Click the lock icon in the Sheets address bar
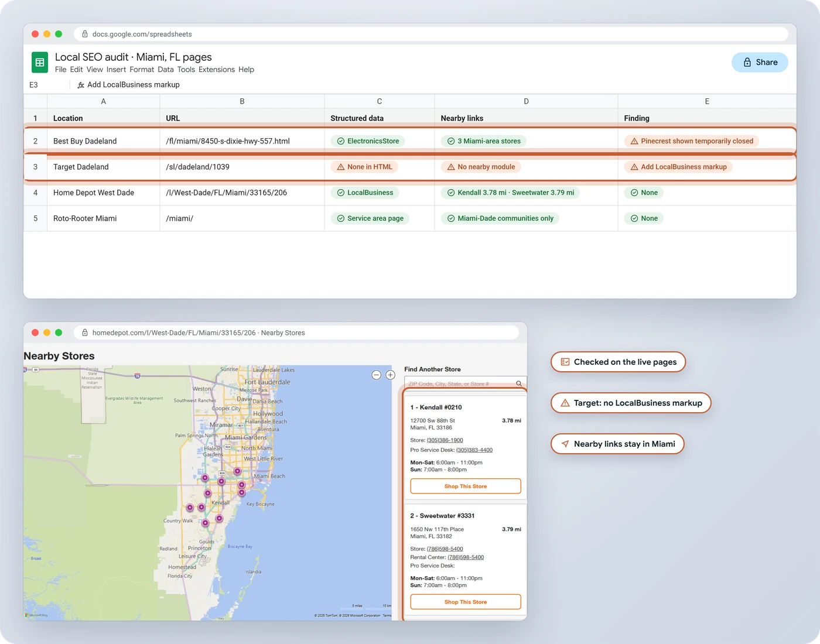 [x=85, y=34]
